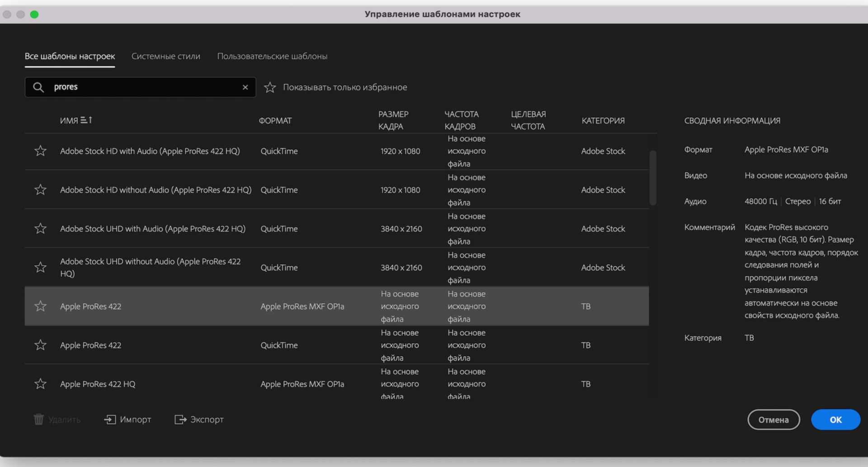The image size is (868, 467).
Task: Click the ФОРМАТ column header
Action: (275, 120)
